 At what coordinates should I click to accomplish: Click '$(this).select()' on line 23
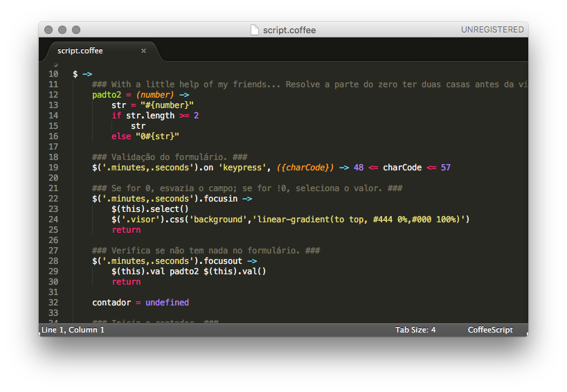point(150,209)
